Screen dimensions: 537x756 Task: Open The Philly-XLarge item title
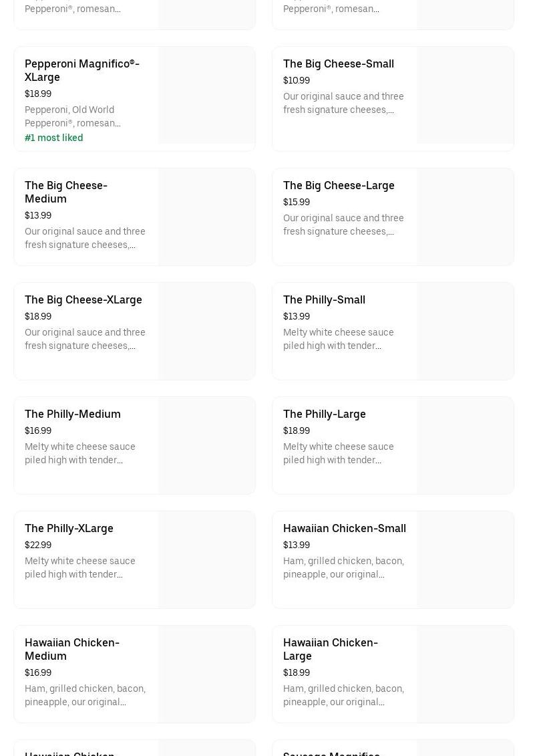[x=69, y=529]
